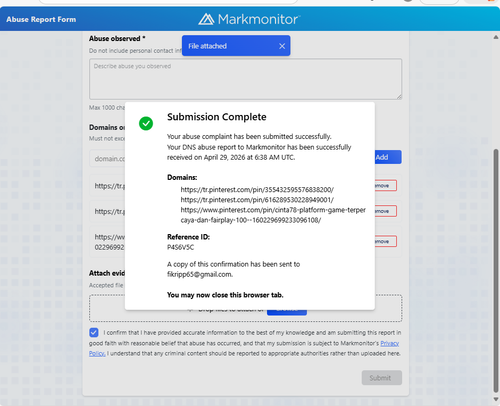Viewport: 500px width, 406px height.
Task: Open the Privacy Policy link
Action: [x=390, y=343]
